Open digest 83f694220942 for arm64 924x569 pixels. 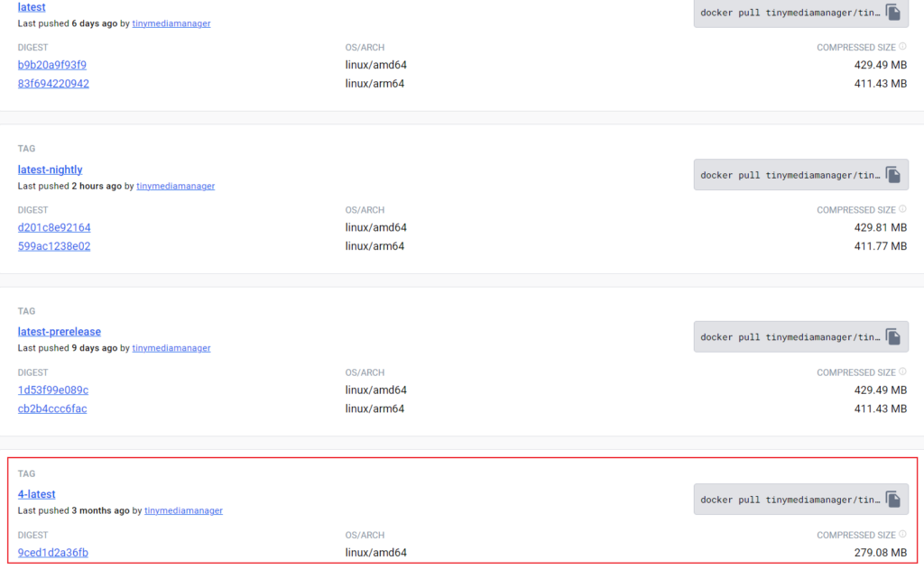pos(53,84)
